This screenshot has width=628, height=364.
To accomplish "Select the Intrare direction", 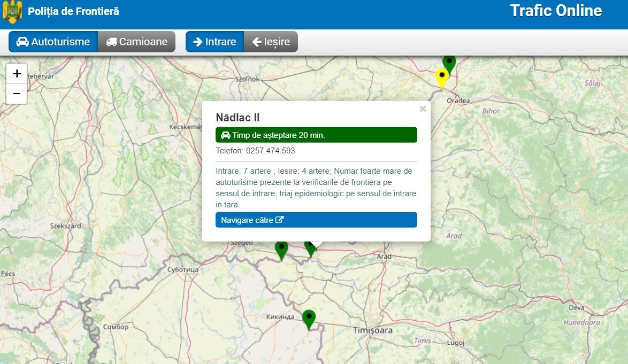I will pos(215,42).
